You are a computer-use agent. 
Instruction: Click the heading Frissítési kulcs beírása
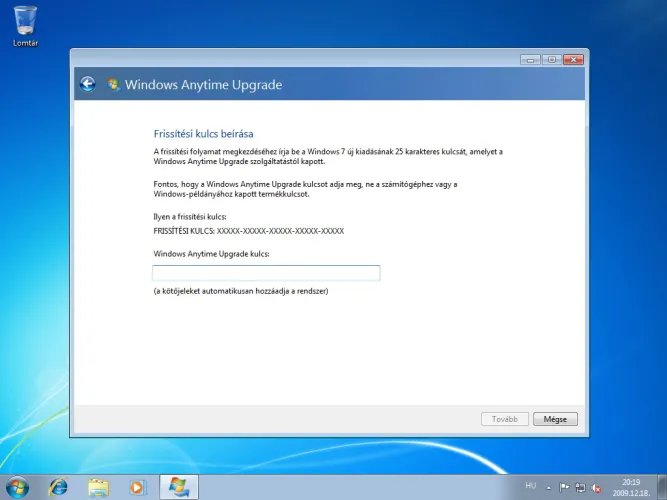(x=203, y=134)
